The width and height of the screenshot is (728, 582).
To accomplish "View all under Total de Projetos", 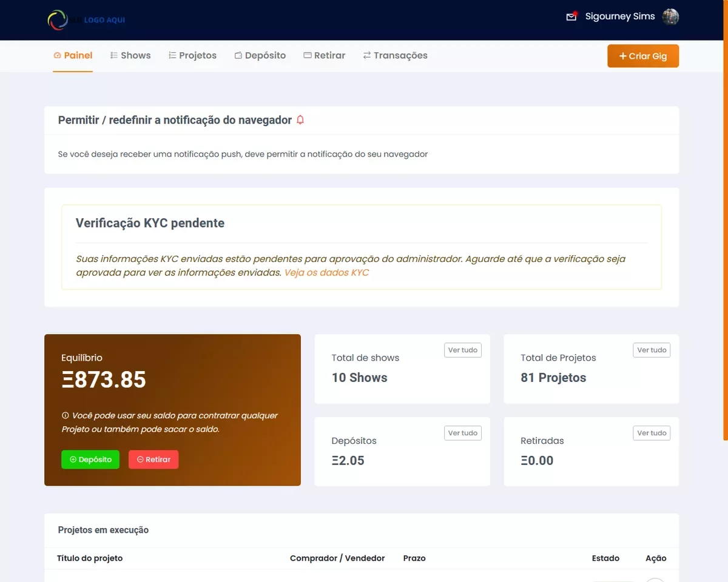I will point(652,350).
